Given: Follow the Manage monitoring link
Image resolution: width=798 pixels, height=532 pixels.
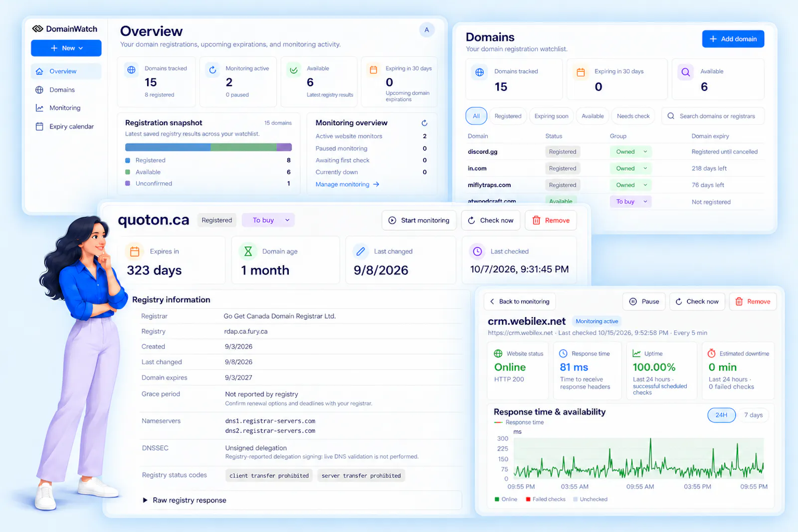Looking at the screenshot, I should coord(347,184).
